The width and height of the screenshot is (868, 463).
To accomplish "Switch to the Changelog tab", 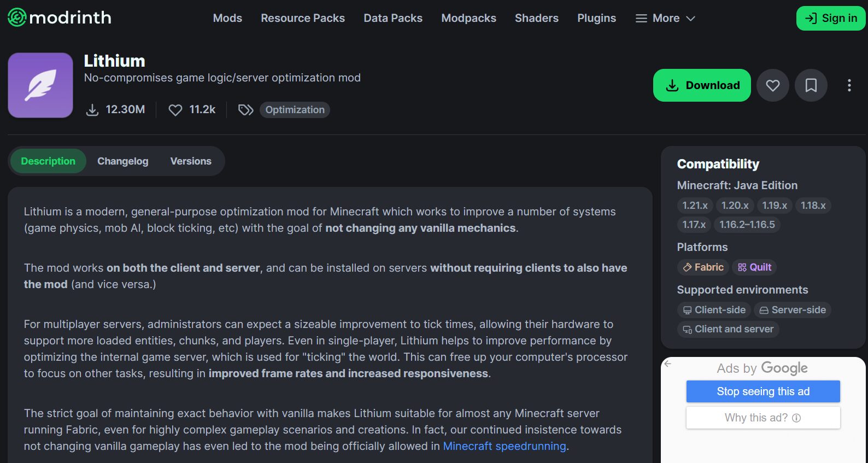I will pyautogui.click(x=122, y=161).
